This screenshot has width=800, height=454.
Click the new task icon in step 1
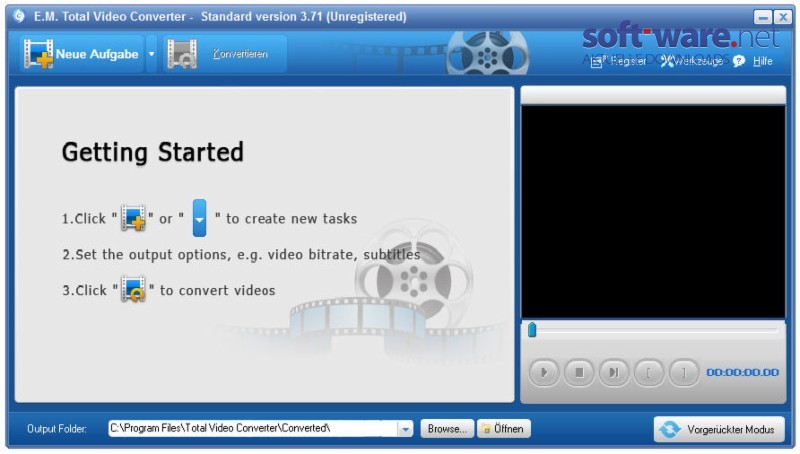pyautogui.click(x=134, y=218)
